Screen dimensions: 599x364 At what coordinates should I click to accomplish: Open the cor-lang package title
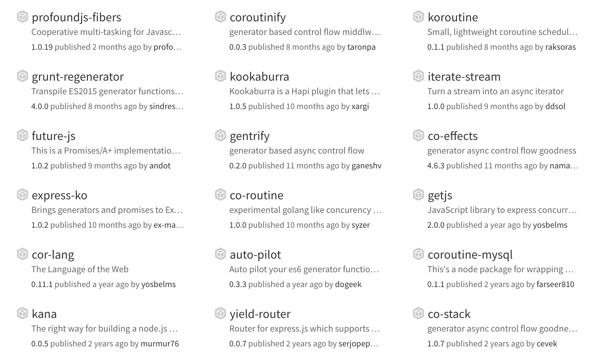[x=53, y=255]
